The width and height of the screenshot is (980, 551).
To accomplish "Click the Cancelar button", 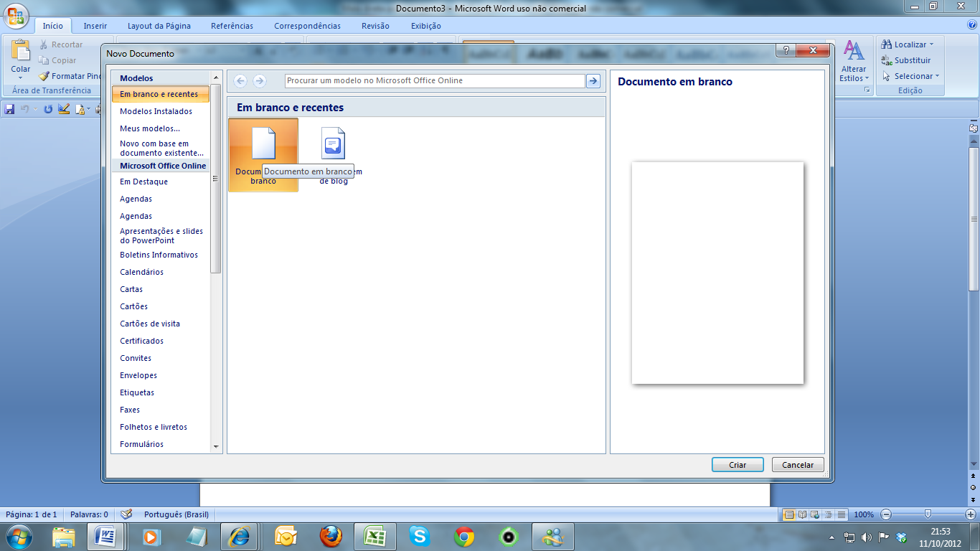I will [798, 465].
